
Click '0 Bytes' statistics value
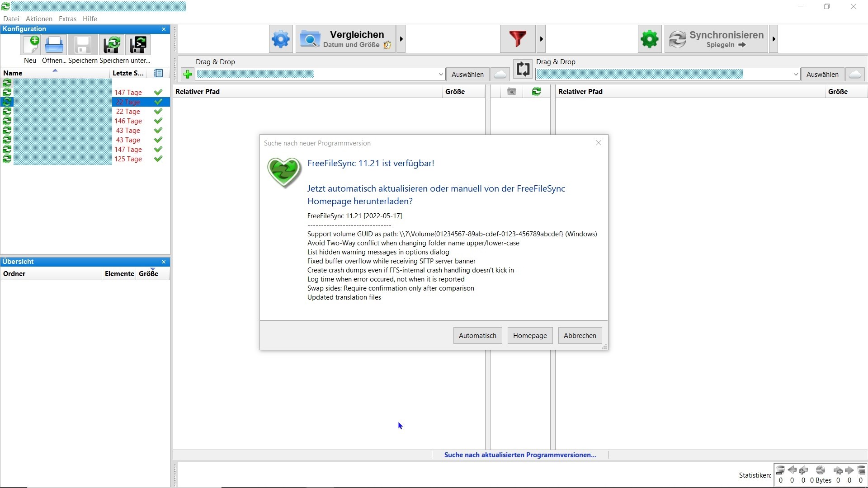[x=821, y=480]
